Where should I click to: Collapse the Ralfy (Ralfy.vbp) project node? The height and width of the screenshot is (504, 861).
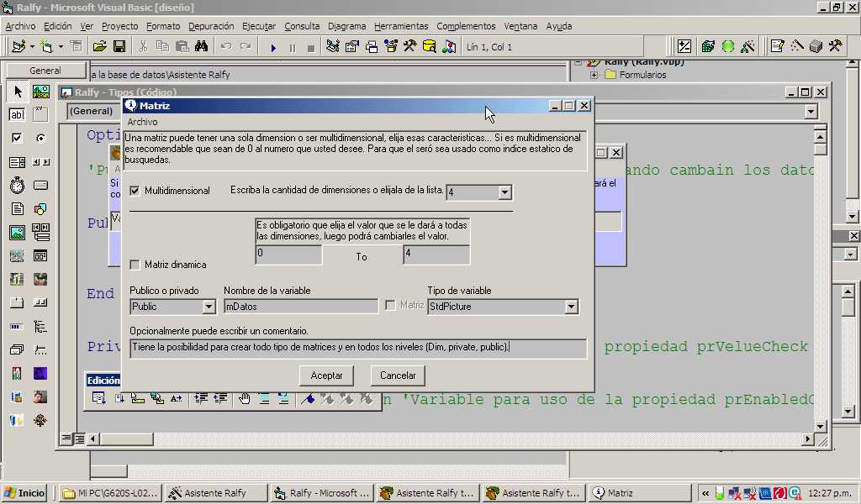click(578, 62)
